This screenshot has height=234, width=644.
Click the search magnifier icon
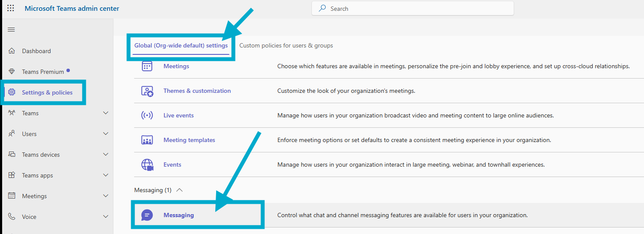click(x=322, y=8)
